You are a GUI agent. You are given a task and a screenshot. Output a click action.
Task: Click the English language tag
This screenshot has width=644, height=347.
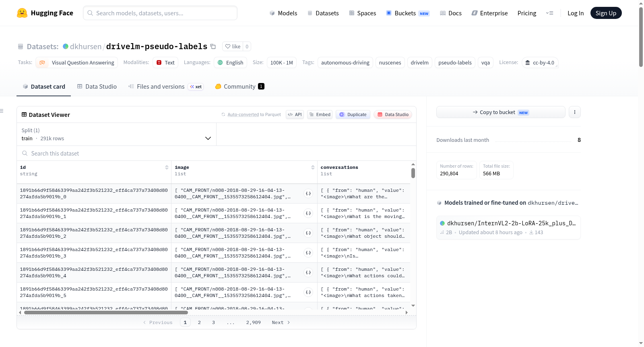click(x=230, y=62)
